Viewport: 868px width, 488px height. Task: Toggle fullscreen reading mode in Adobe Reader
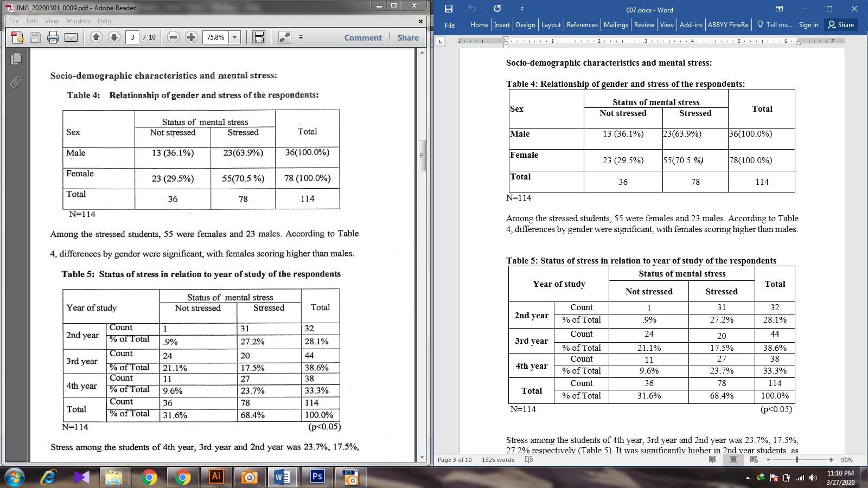coord(284,37)
